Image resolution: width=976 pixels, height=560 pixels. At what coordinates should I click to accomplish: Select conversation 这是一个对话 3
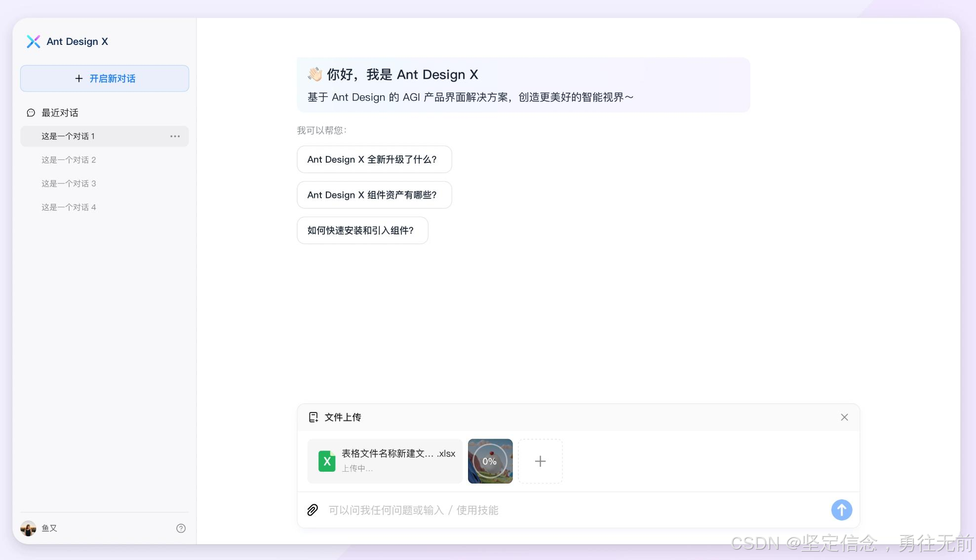tap(69, 184)
